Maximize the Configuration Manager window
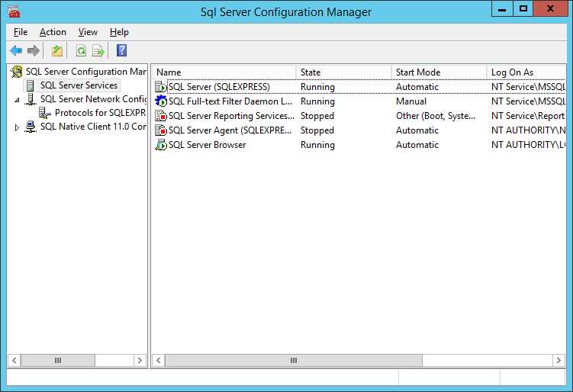The height and width of the screenshot is (392, 573). pos(523,8)
